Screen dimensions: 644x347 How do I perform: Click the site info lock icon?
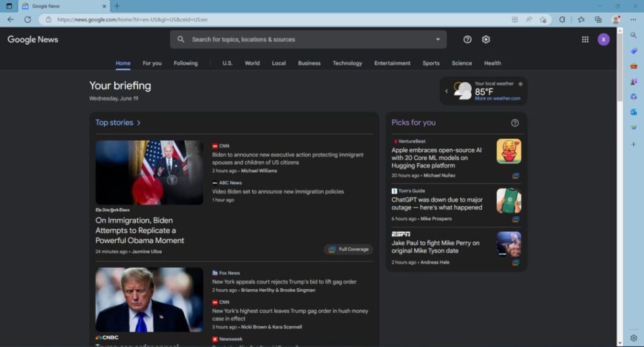(x=48, y=19)
